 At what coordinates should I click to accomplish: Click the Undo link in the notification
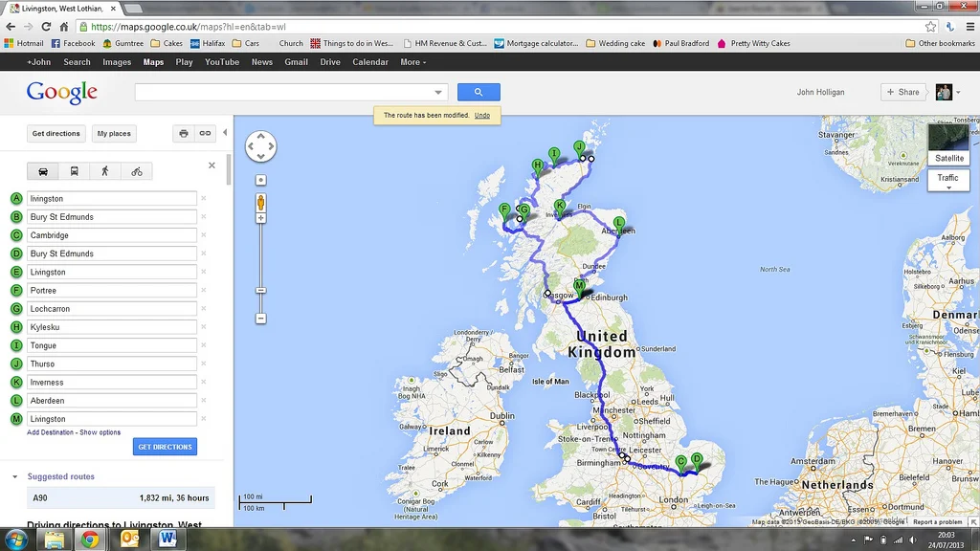pos(482,115)
